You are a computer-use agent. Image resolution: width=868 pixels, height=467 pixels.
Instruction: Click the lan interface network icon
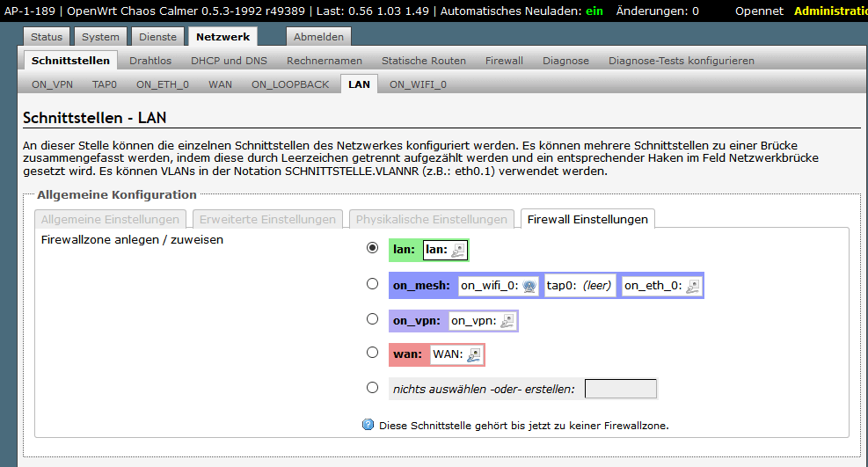pyautogui.click(x=458, y=251)
